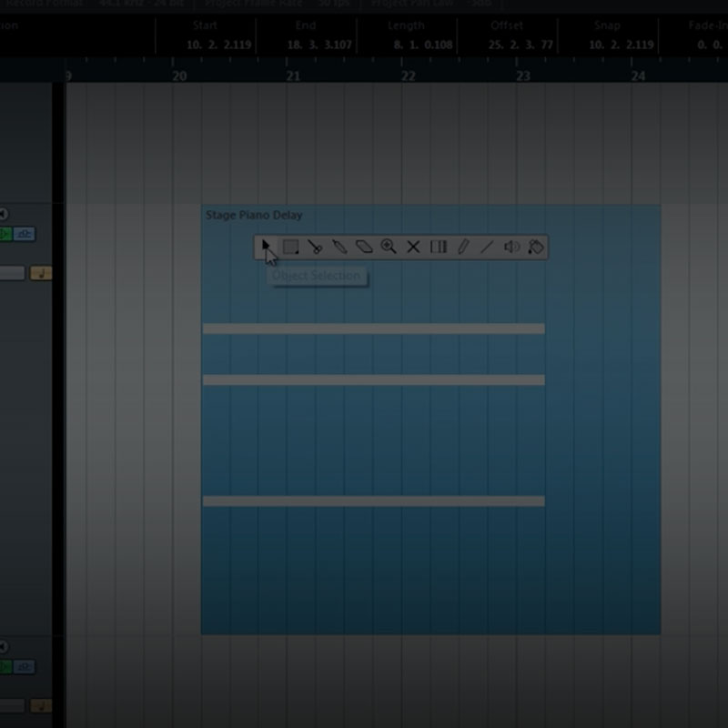Choose the Mute X tool
The width and height of the screenshot is (728, 728).
tap(413, 247)
